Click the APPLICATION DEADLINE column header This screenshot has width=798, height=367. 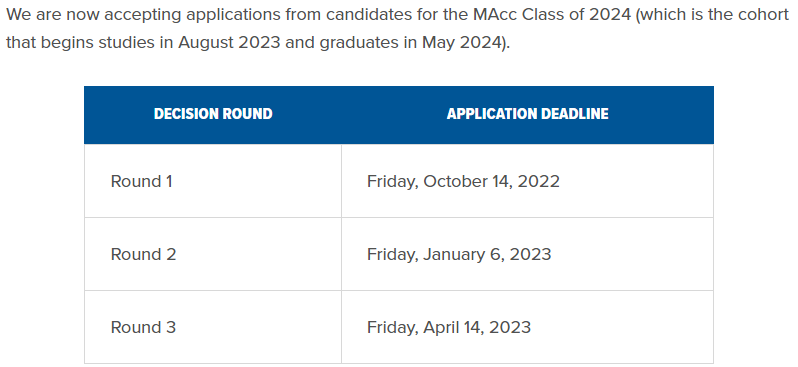[527, 114]
